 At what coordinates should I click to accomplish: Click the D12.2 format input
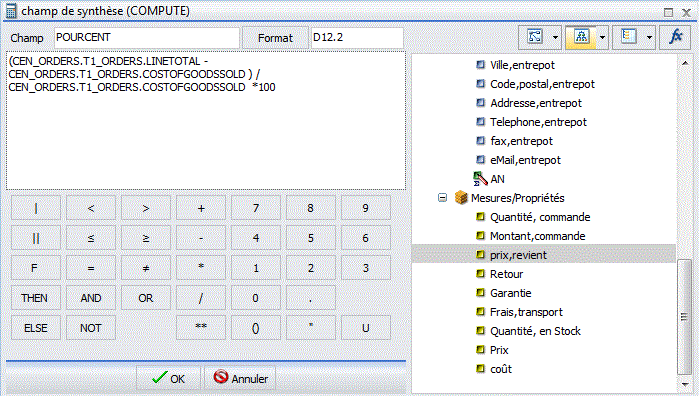click(x=357, y=37)
